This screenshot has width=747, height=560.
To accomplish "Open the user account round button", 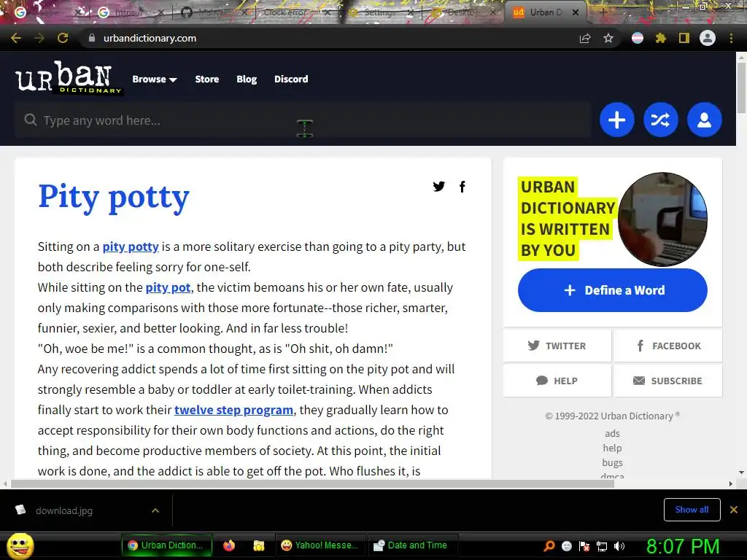I will (x=704, y=120).
